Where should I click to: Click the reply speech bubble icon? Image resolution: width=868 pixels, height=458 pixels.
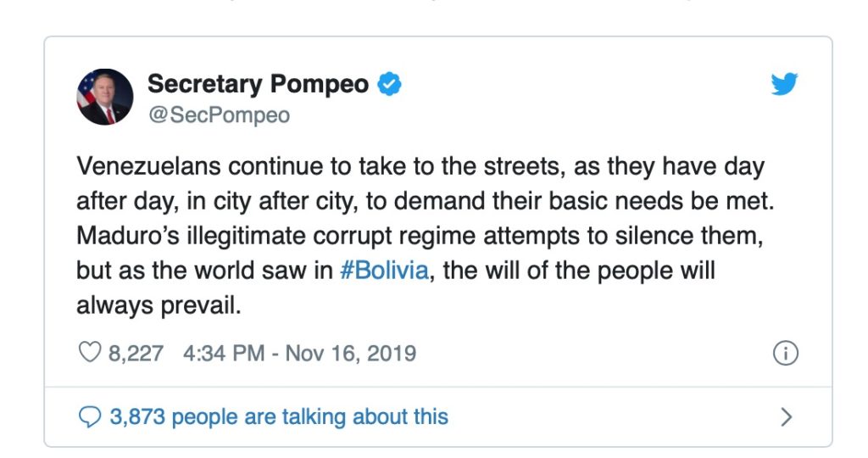pos(89,416)
